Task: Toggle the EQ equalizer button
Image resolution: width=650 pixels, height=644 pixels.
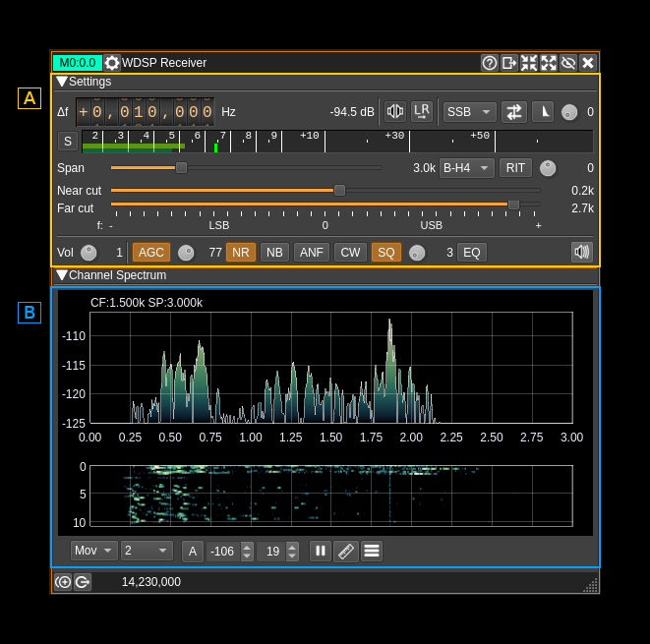Action: pos(472,253)
